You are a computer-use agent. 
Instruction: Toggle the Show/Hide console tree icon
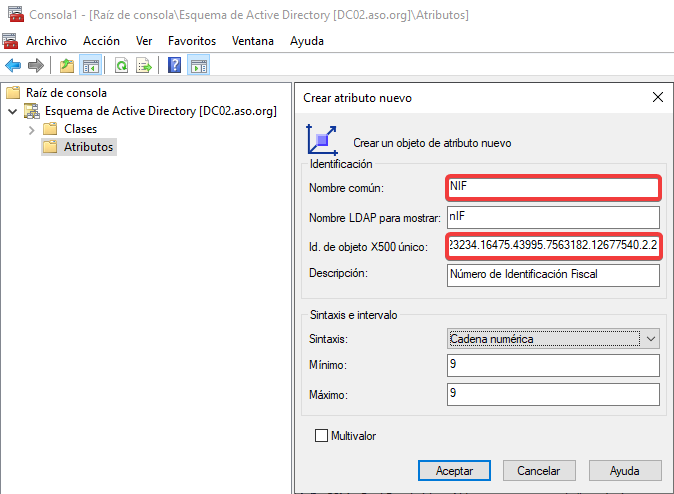tap(90, 66)
